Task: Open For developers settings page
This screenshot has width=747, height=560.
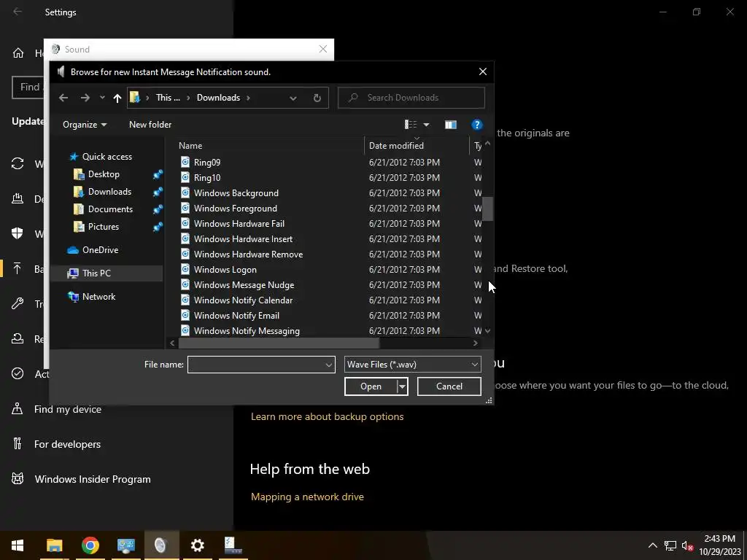Action: 67,444
